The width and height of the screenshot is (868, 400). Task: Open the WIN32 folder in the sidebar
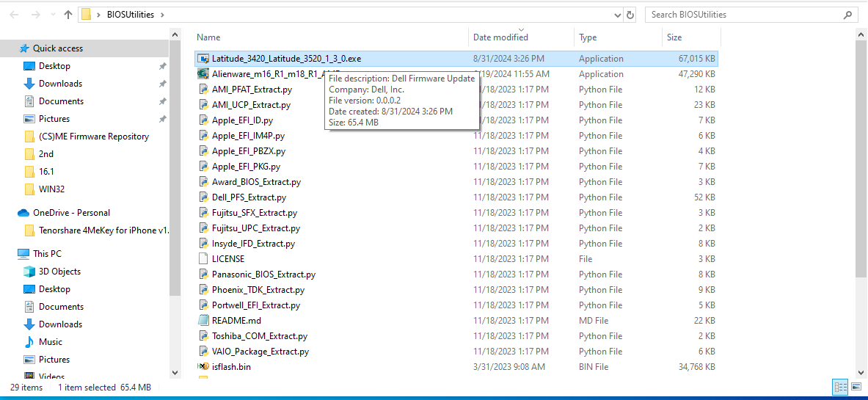[51, 189]
